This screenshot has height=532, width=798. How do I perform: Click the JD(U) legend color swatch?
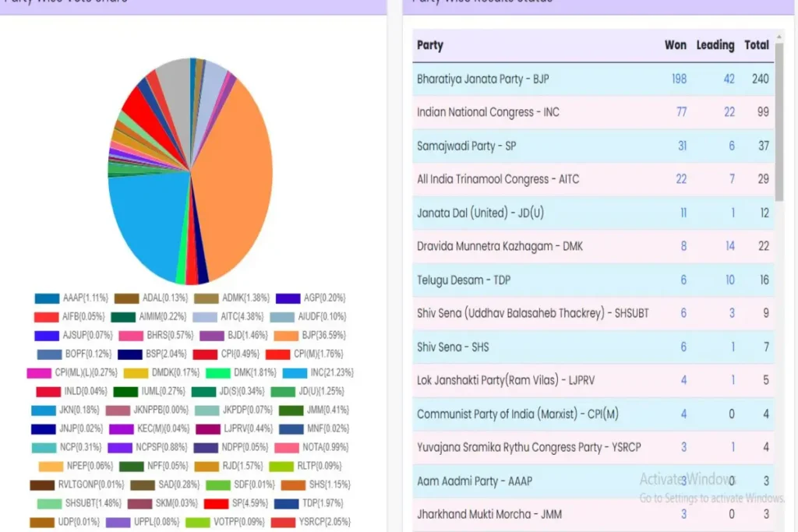(x=283, y=392)
